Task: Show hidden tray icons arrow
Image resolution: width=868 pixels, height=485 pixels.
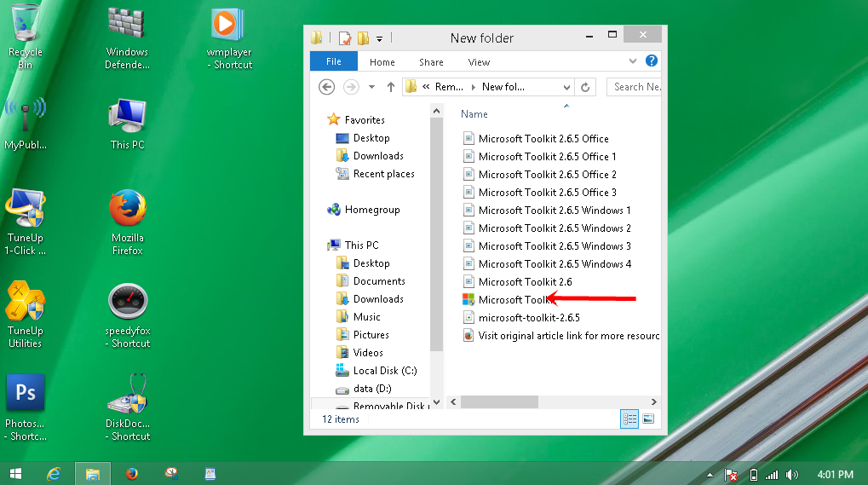Action: (x=710, y=475)
